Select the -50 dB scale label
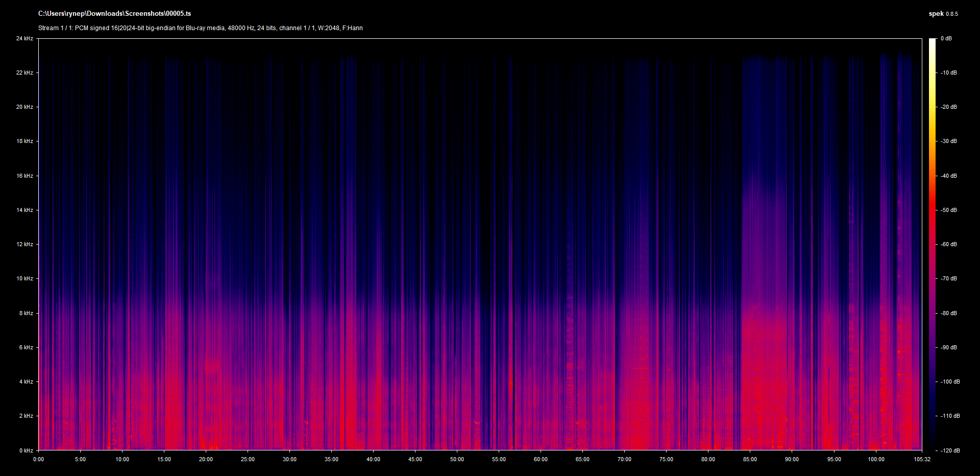This screenshot has width=980, height=476. click(948, 210)
